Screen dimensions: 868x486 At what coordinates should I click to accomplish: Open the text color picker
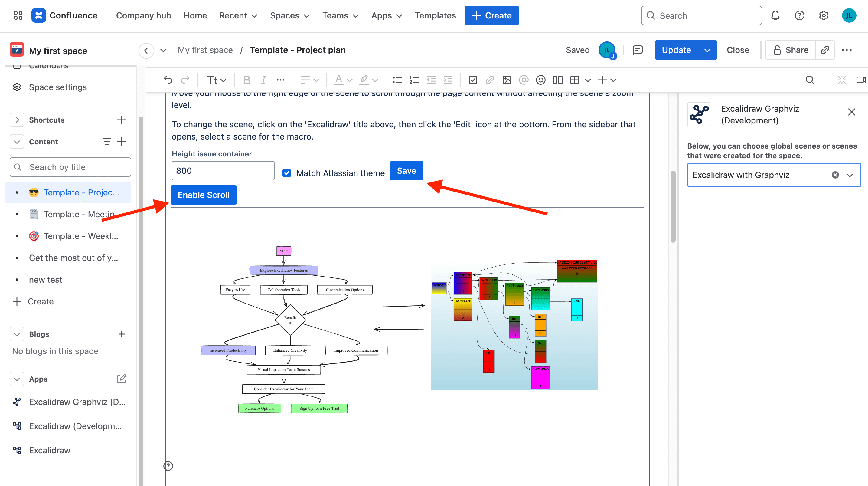(343, 80)
